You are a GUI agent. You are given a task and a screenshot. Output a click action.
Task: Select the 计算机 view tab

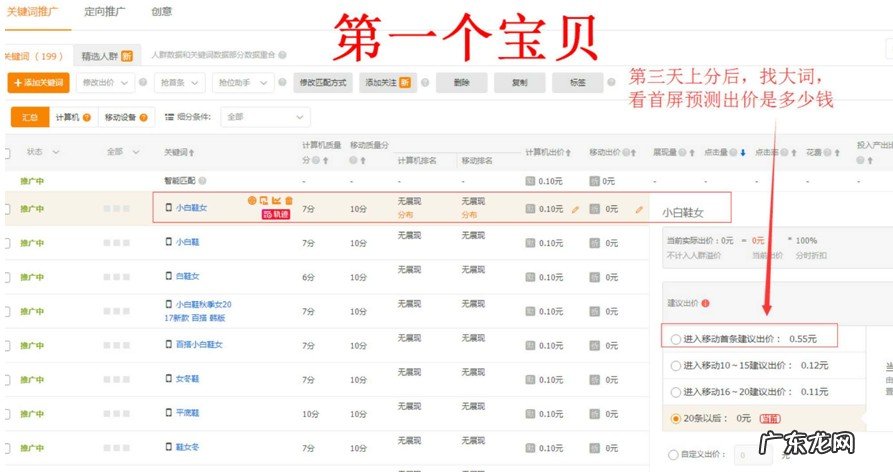point(73,117)
